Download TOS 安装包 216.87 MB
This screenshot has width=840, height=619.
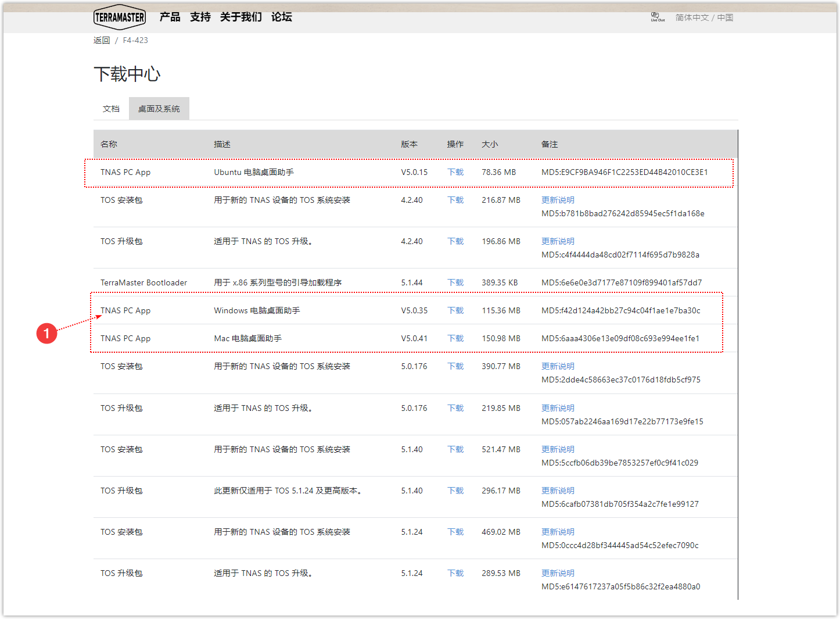[x=455, y=200]
